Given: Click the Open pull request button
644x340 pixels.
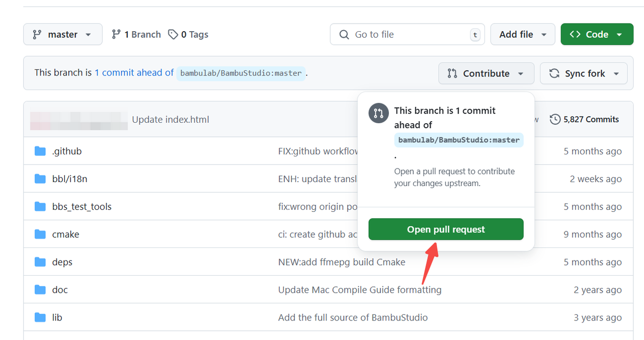Looking at the screenshot, I should [446, 229].
